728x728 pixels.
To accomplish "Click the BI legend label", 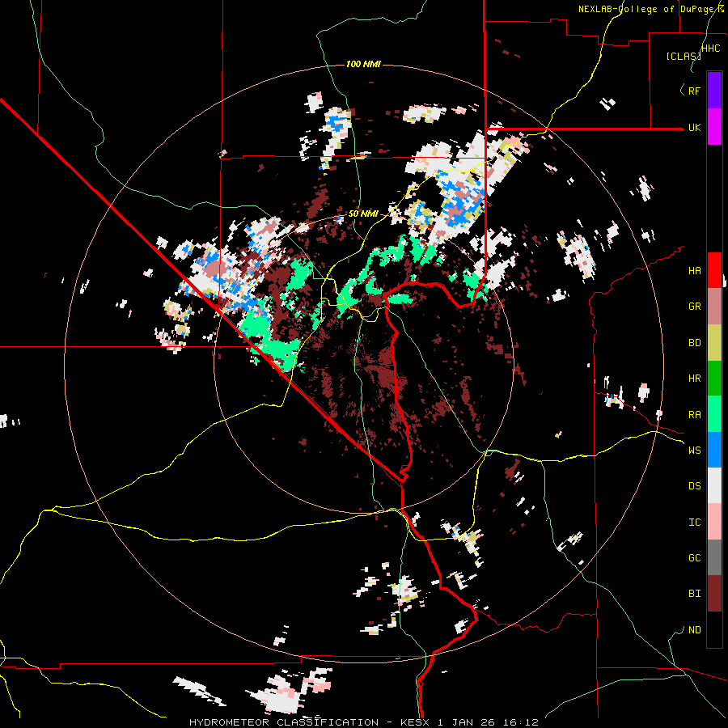I will click(x=694, y=594).
